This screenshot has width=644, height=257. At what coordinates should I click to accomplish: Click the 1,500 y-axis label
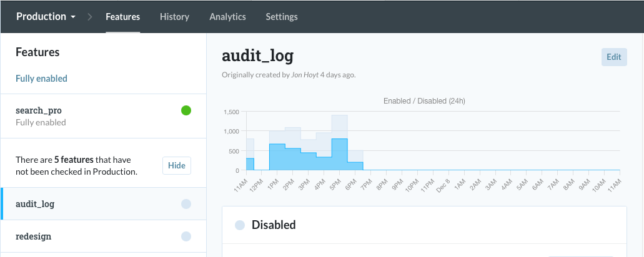pos(232,112)
